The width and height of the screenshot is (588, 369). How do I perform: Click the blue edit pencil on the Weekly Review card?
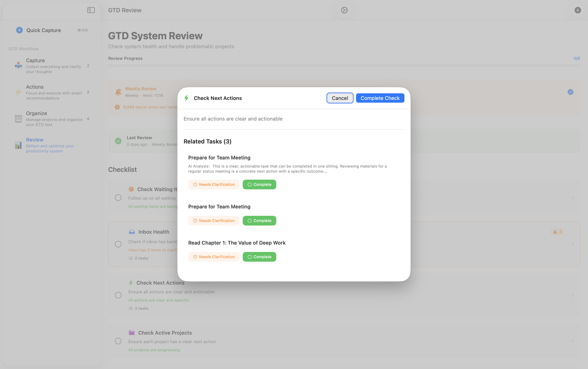click(570, 92)
